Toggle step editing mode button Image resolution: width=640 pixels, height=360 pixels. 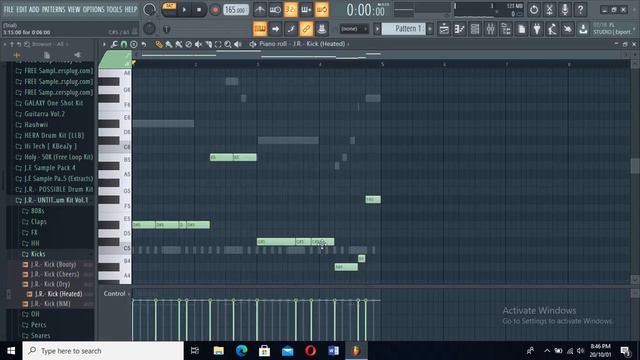[x=291, y=29]
